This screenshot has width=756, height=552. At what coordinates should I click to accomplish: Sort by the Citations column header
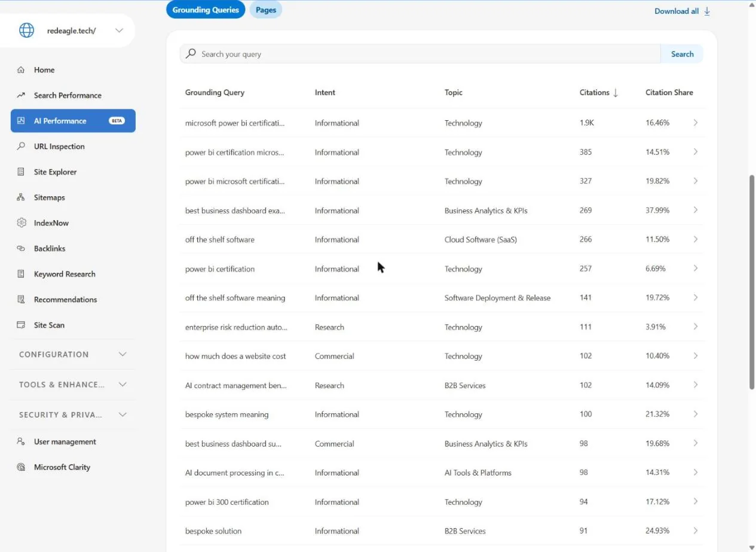(595, 93)
